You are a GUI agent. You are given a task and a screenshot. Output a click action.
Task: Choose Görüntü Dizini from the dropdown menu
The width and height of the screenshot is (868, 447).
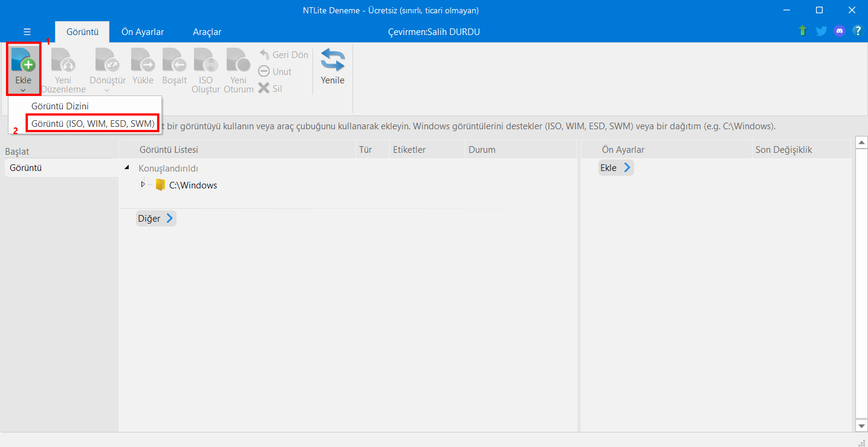pyautogui.click(x=60, y=106)
